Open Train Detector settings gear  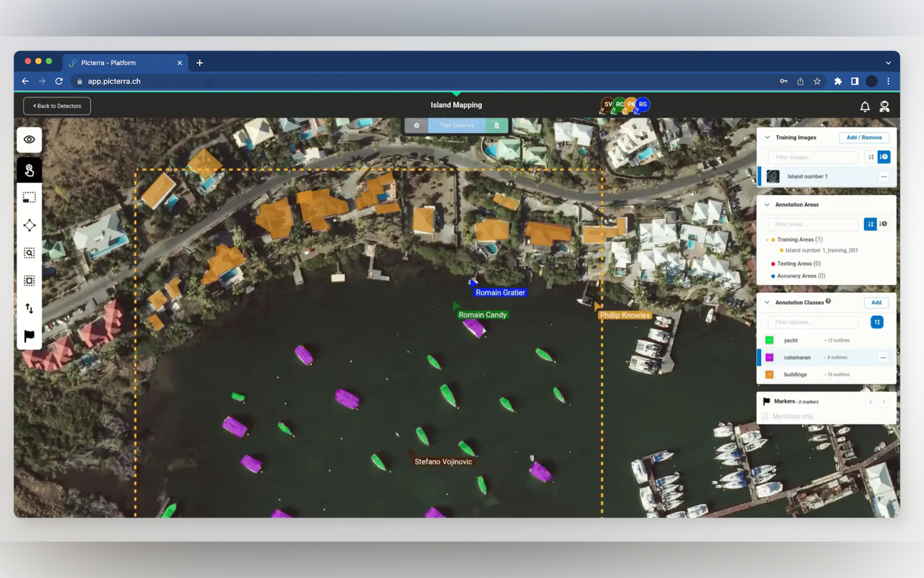tap(417, 125)
